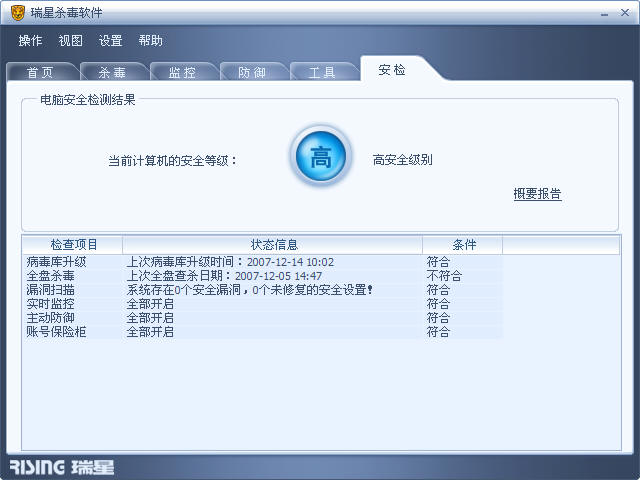Click the 不符合 condition cell

coord(444,276)
